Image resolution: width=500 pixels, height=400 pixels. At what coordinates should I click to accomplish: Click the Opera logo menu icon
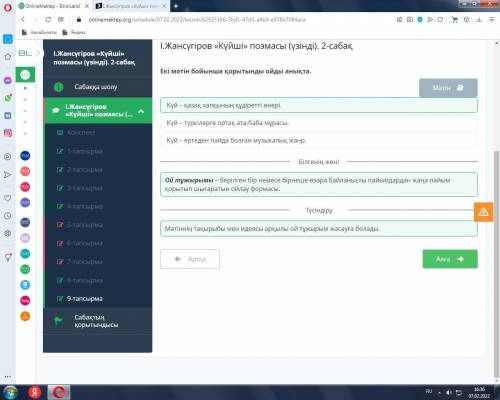7,7
